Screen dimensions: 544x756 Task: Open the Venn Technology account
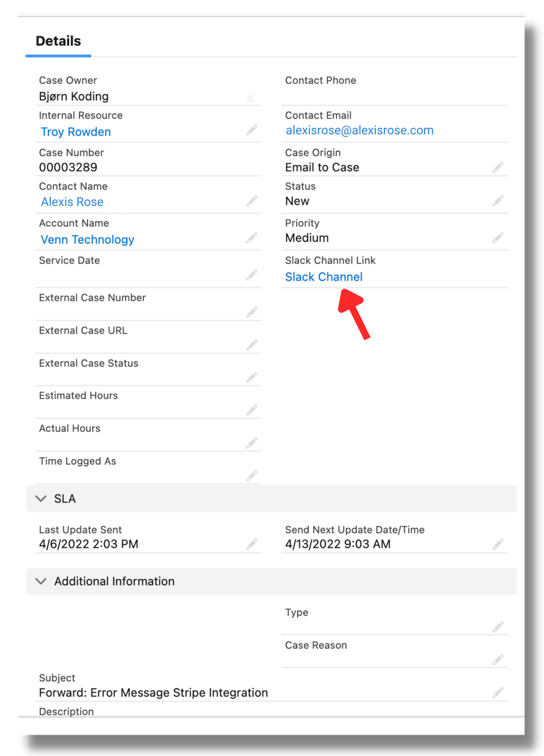click(x=87, y=239)
